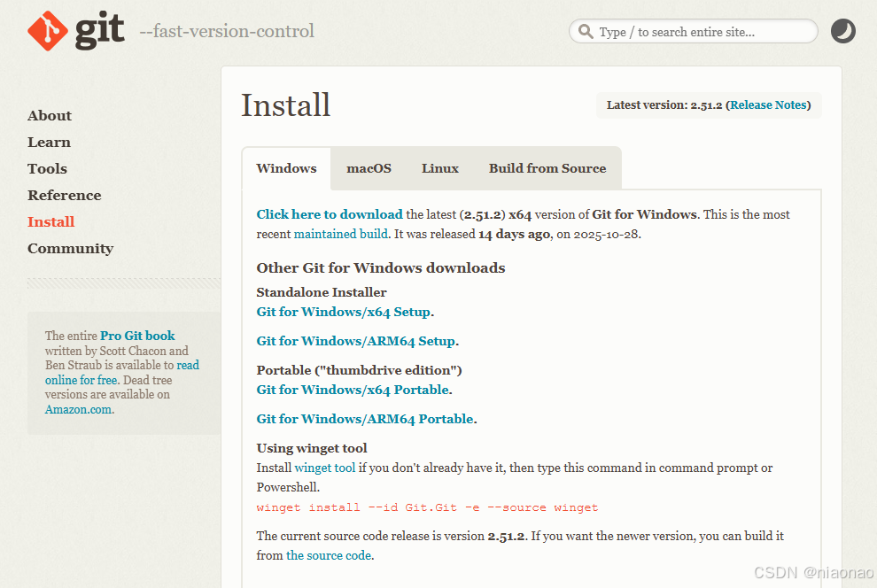The height and width of the screenshot is (588, 877).
Task: Click the '--fast-version-control' tagline
Action: [227, 31]
